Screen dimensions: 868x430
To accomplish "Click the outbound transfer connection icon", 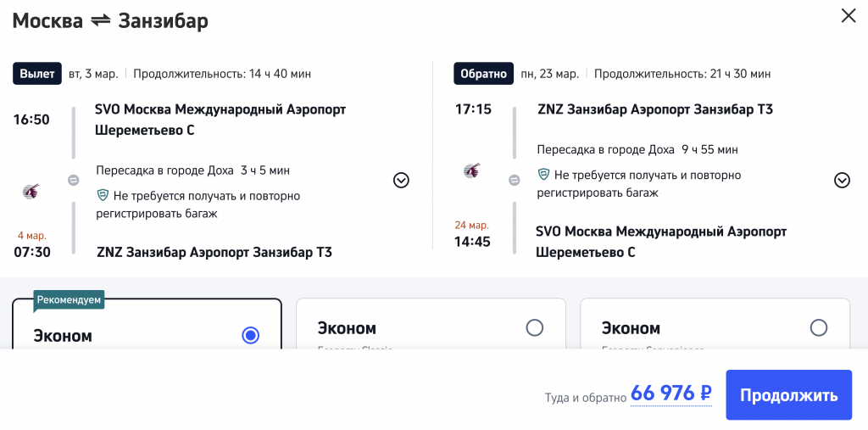I will [x=73, y=180].
